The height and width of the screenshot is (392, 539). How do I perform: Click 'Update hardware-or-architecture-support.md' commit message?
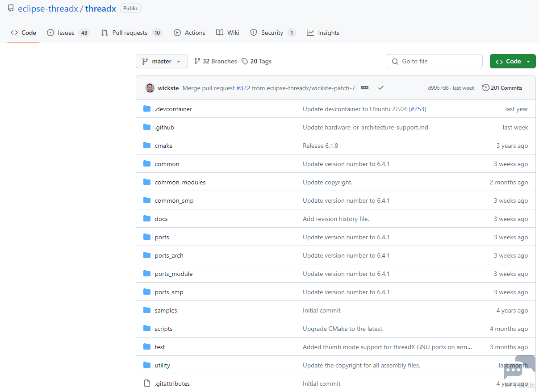click(x=365, y=127)
